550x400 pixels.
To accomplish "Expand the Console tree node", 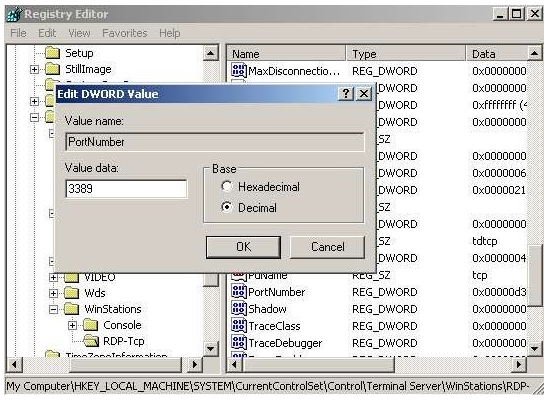I will click(72, 325).
